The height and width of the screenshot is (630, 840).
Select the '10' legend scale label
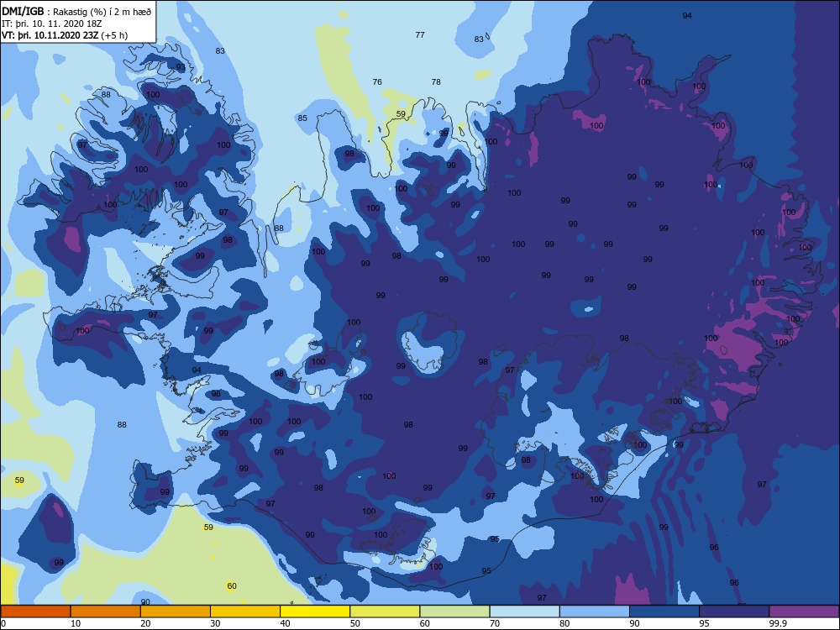(x=76, y=623)
